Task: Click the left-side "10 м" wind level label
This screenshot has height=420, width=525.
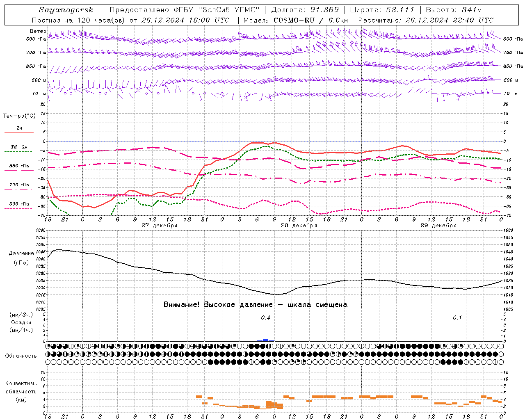Action: pyautogui.click(x=39, y=94)
